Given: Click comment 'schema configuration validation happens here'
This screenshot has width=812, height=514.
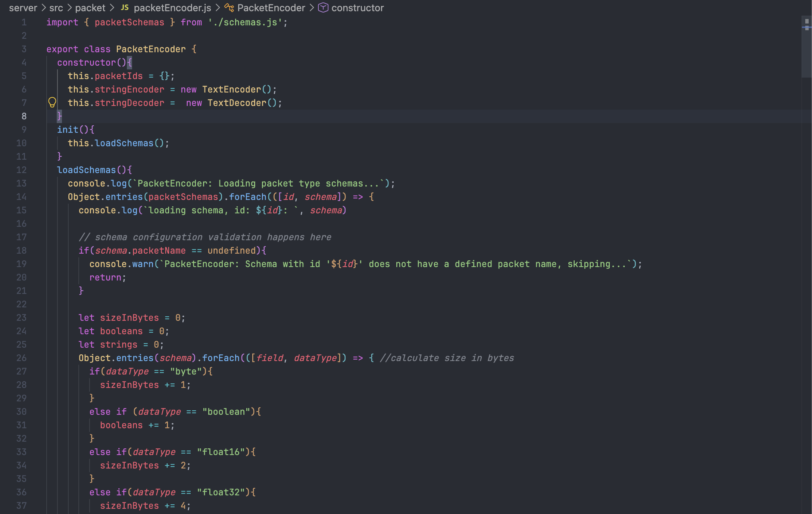Looking at the screenshot, I should point(213,237).
